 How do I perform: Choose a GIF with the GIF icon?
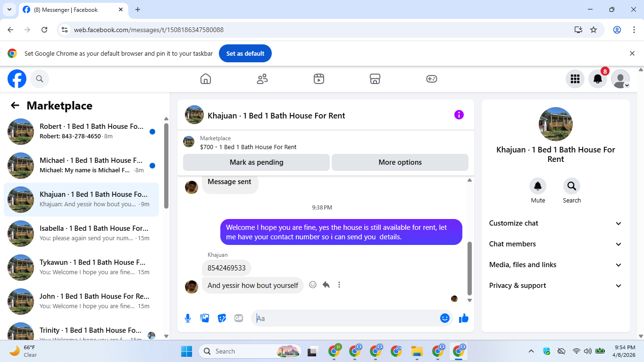click(x=239, y=318)
